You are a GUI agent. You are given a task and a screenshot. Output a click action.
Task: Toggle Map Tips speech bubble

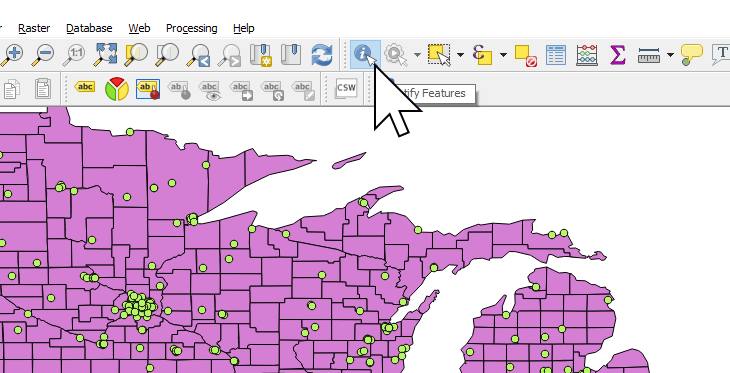click(691, 55)
